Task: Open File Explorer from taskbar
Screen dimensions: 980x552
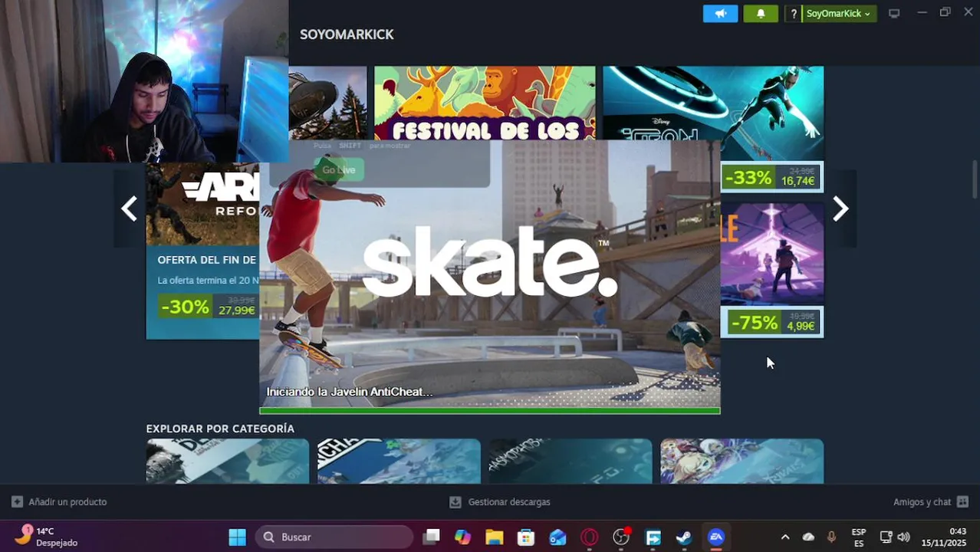Action: coord(495,537)
